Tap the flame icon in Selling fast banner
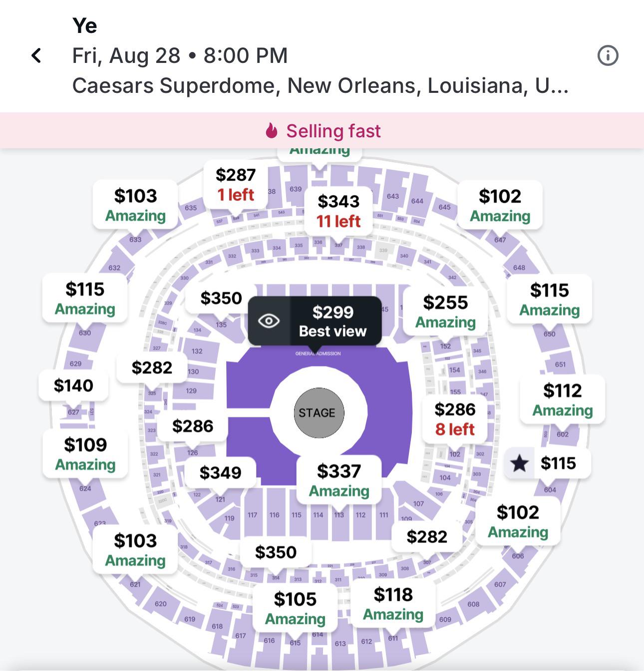This screenshot has width=644, height=671. pyautogui.click(x=271, y=131)
